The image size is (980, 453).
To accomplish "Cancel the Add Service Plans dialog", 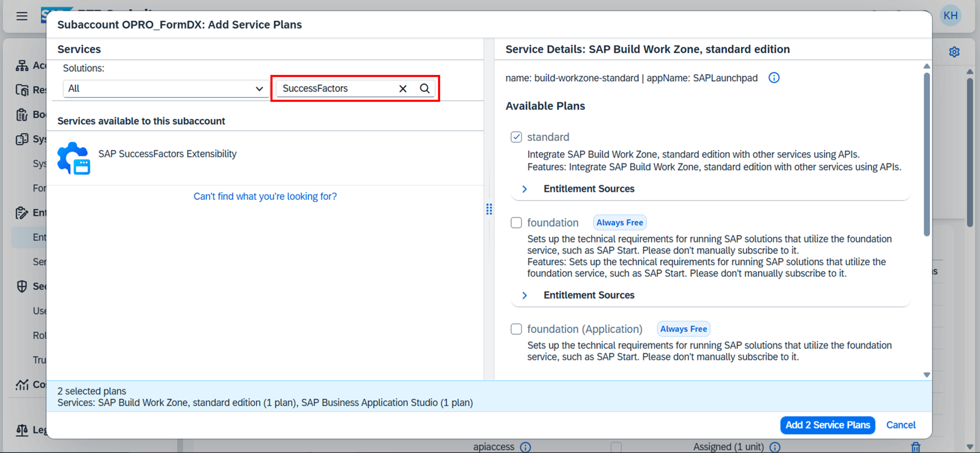I will point(900,425).
